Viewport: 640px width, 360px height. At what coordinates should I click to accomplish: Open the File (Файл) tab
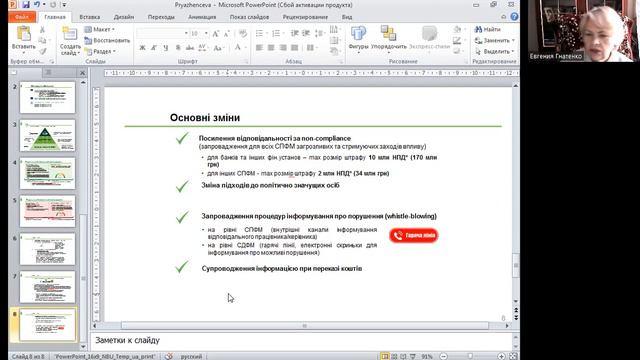click(22, 17)
